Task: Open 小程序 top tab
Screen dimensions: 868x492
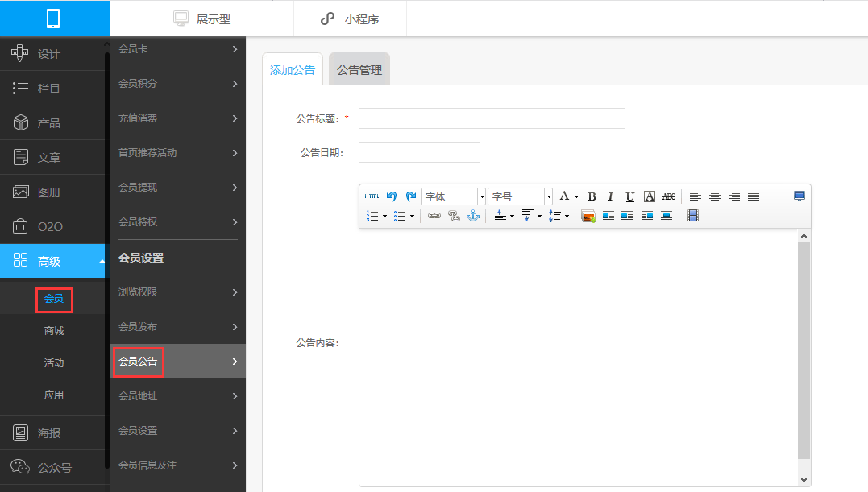Action: pos(350,19)
